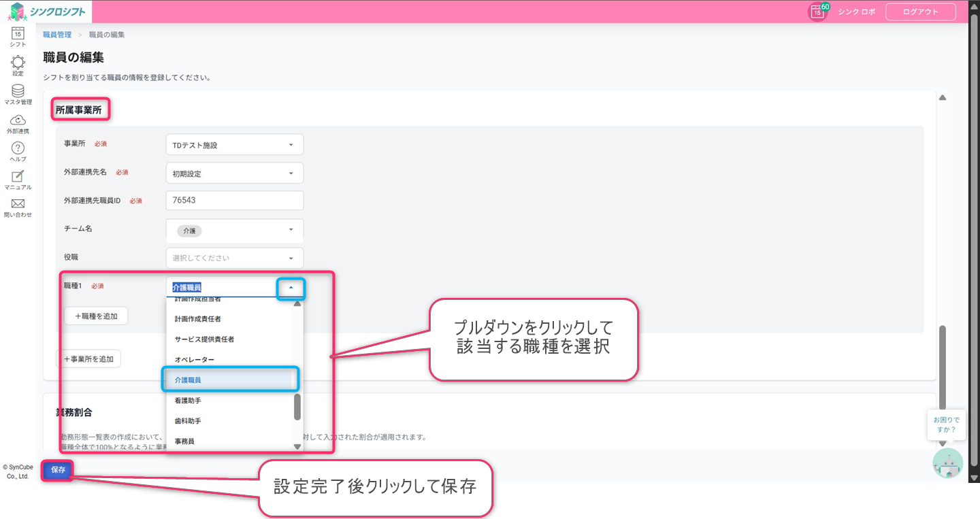
Task: Click the calendar notification icon with 60 badge
Action: [x=819, y=11]
